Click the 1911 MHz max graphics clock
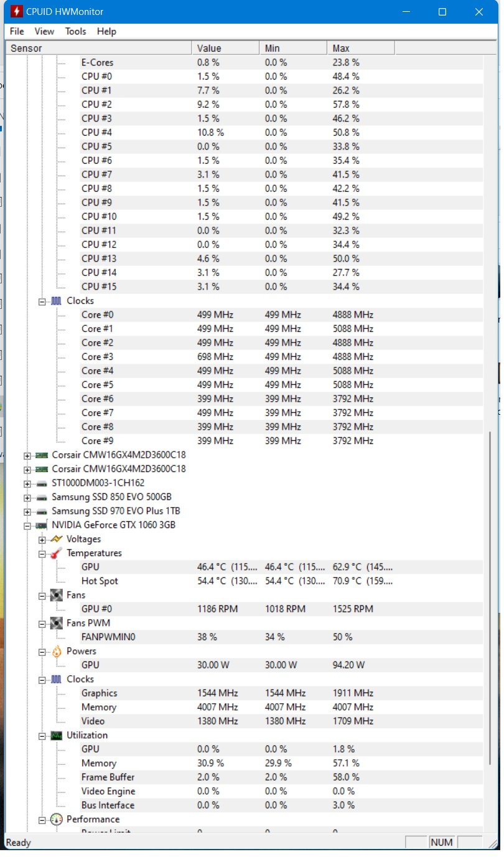 coord(353,693)
